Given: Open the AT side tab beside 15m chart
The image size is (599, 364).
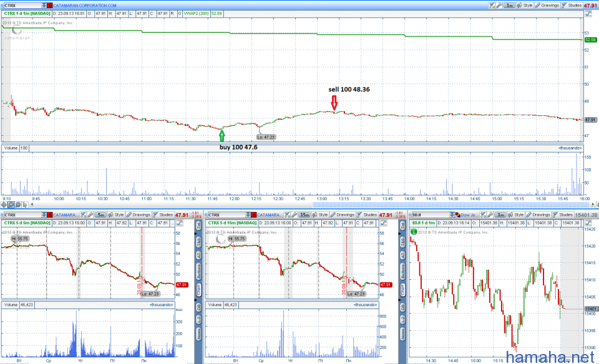Looking at the screenshot, I should (x=402, y=255).
